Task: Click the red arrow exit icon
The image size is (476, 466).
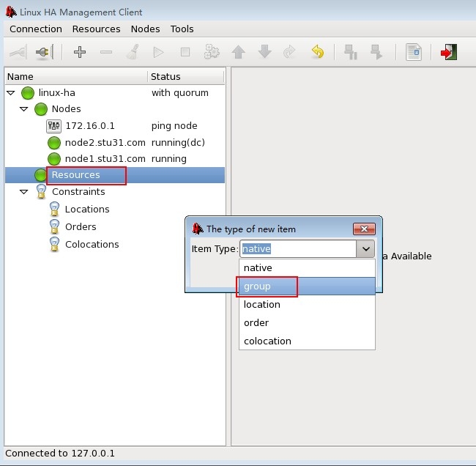Action: point(449,52)
